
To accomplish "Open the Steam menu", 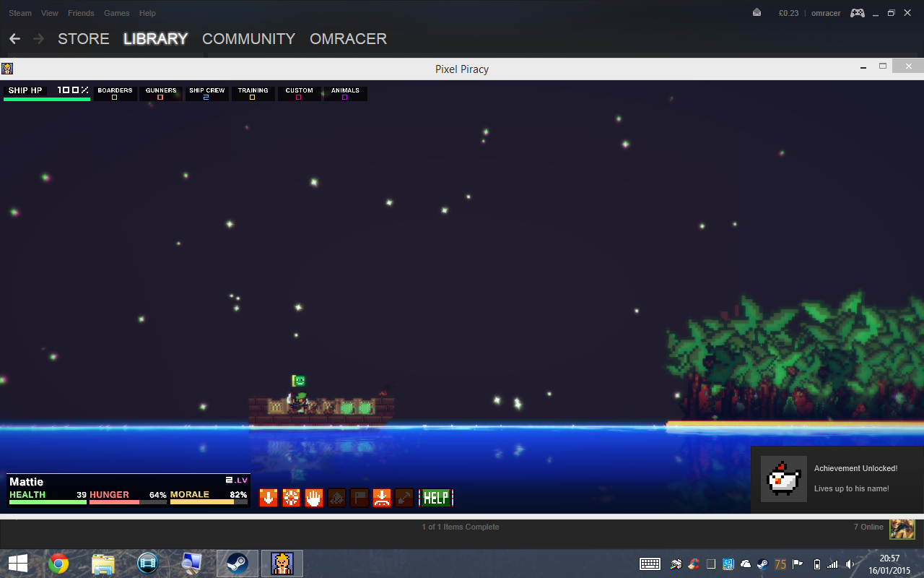I will [20, 13].
